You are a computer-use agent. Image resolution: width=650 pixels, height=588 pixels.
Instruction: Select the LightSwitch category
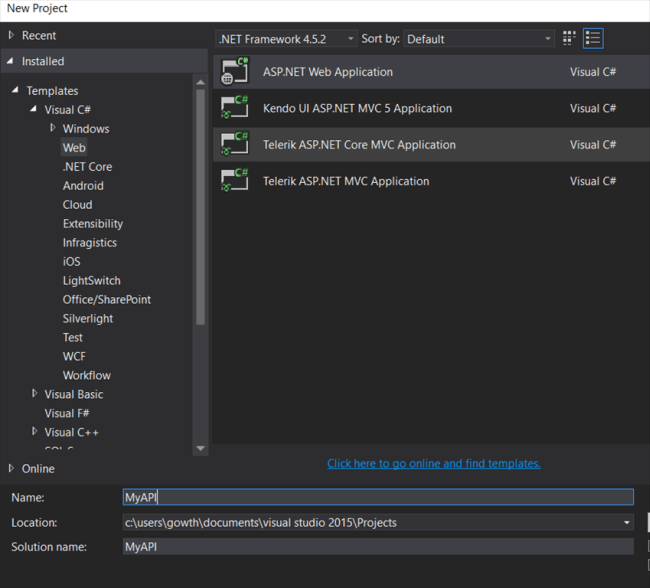[x=92, y=281]
